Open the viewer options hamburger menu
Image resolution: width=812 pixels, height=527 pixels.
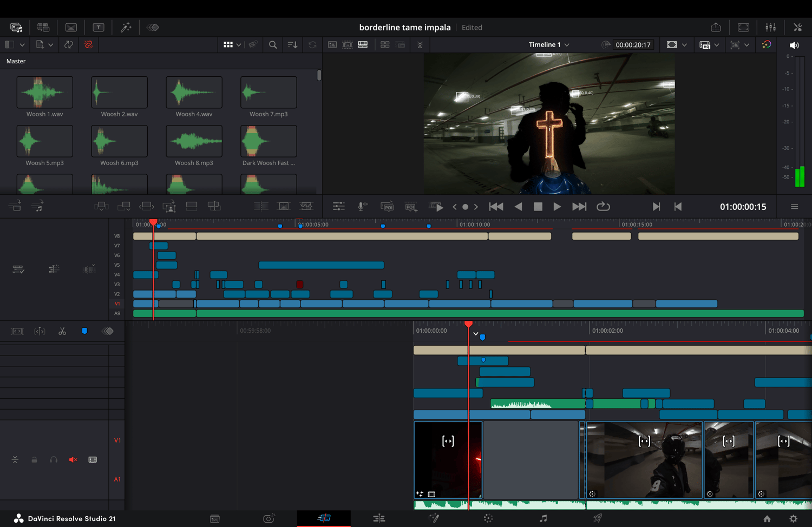click(795, 207)
